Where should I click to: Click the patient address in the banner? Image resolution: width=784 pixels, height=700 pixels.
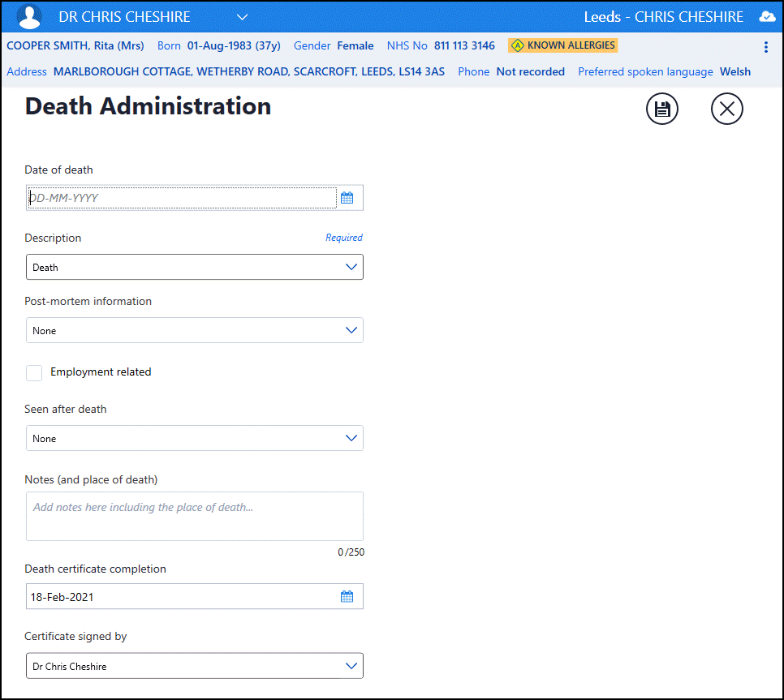[248, 71]
